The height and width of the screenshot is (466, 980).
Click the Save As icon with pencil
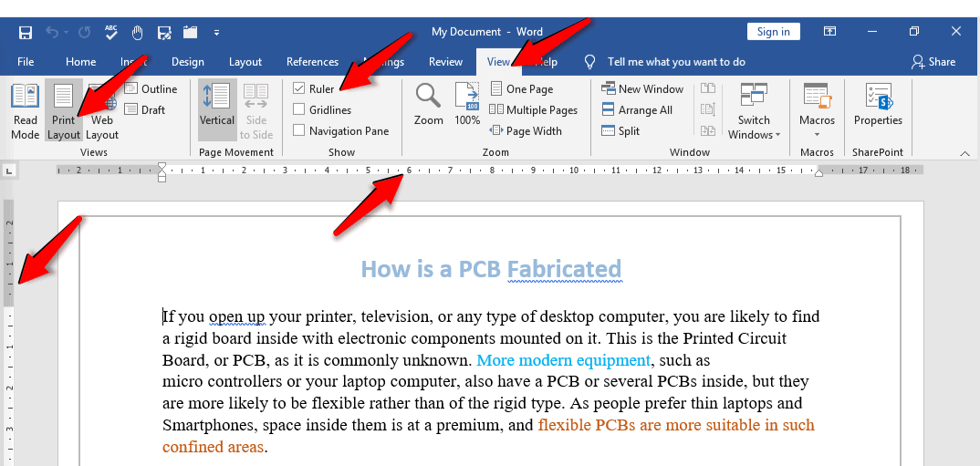pyautogui.click(x=164, y=32)
